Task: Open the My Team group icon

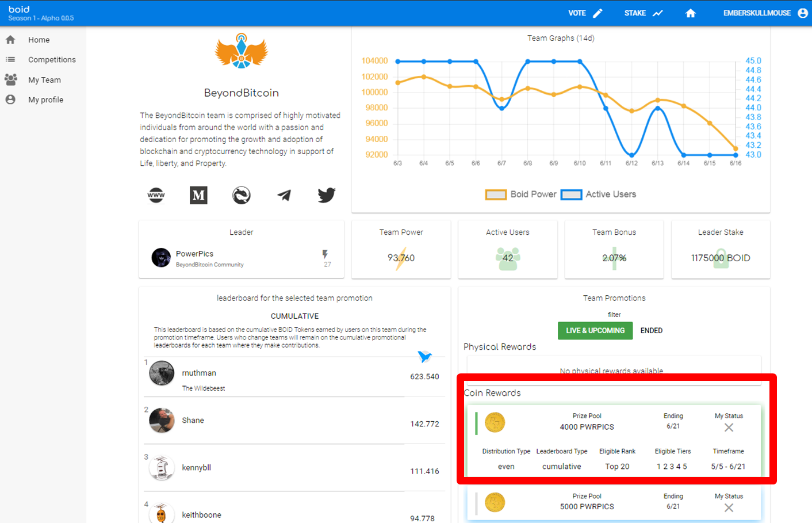Action: coord(10,79)
